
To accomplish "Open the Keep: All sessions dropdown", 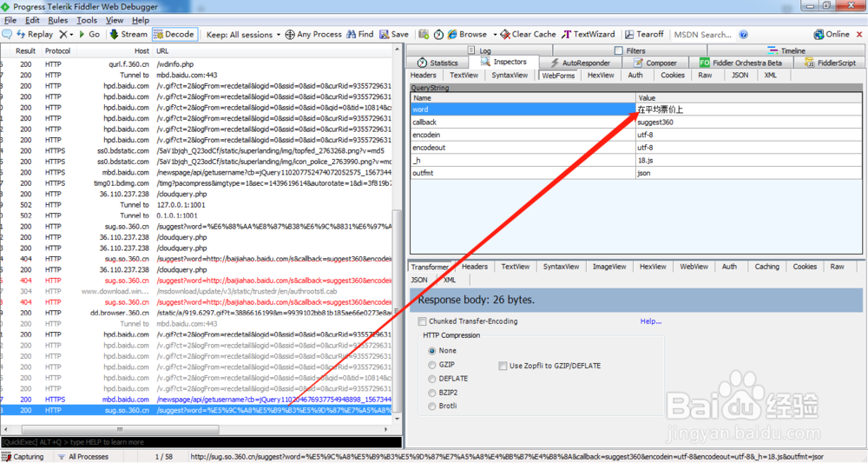I will tap(243, 35).
